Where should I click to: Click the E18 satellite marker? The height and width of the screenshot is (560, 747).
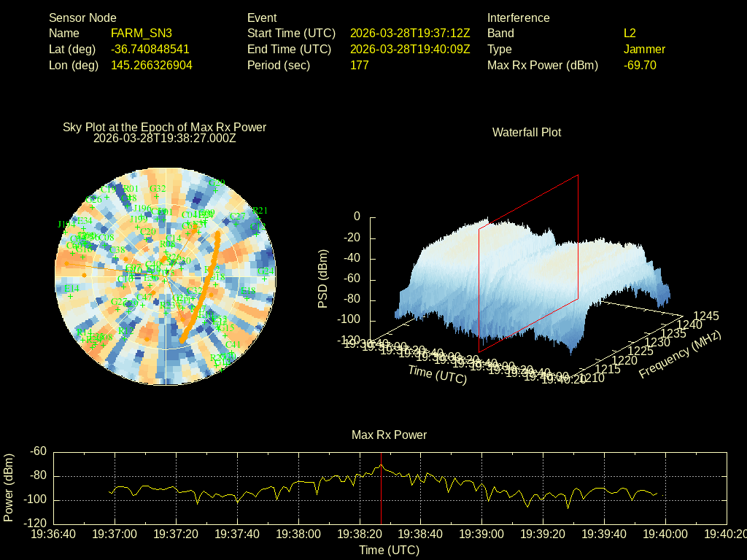248,297
